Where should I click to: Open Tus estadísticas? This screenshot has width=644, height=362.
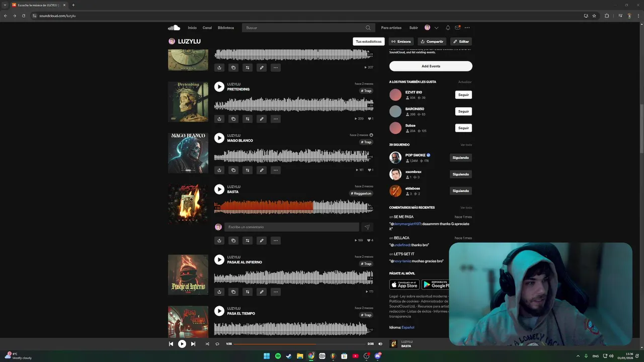pyautogui.click(x=369, y=41)
